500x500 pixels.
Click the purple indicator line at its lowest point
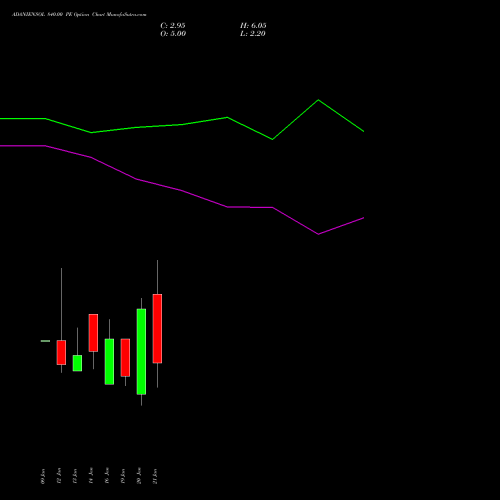318,234
